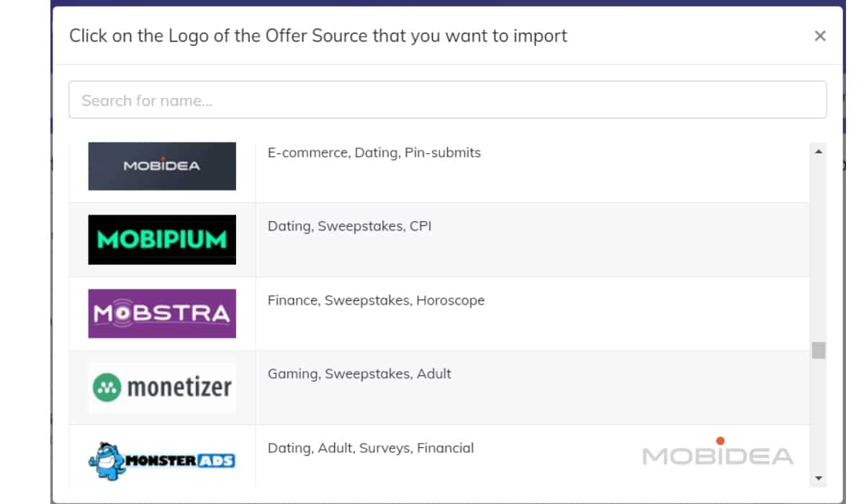Choose the green Mobipium logo
The height and width of the screenshot is (504, 864).
coord(162,240)
